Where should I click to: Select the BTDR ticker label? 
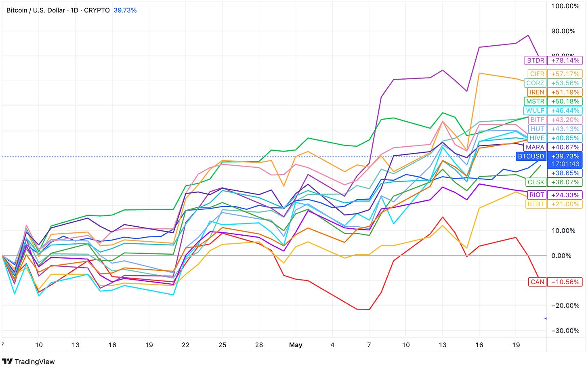(535, 61)
